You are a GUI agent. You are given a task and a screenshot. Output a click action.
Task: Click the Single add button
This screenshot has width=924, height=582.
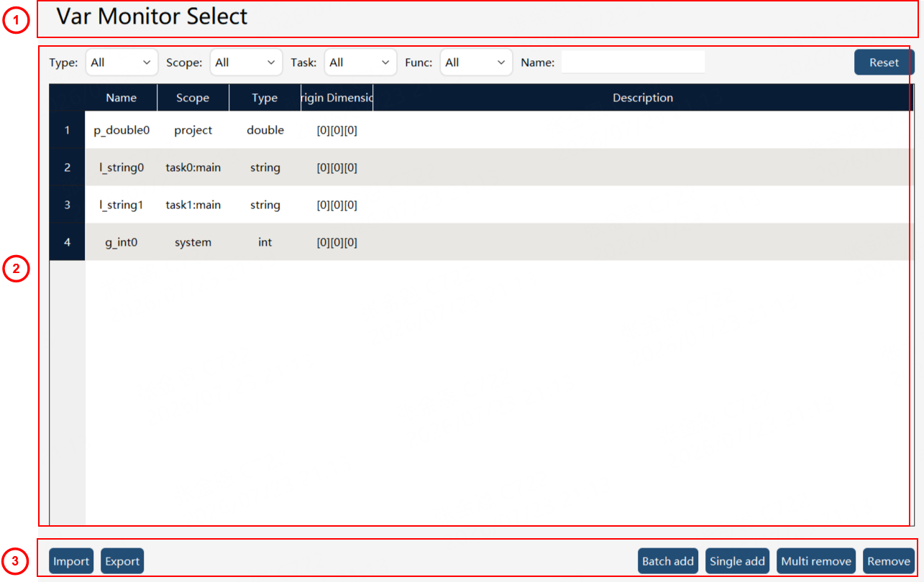click(737, 561)
